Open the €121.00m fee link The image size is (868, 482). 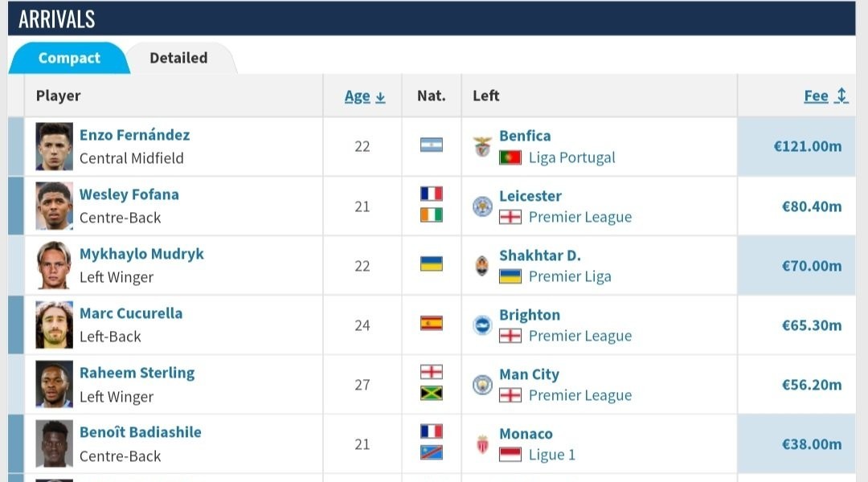[807, 146]
